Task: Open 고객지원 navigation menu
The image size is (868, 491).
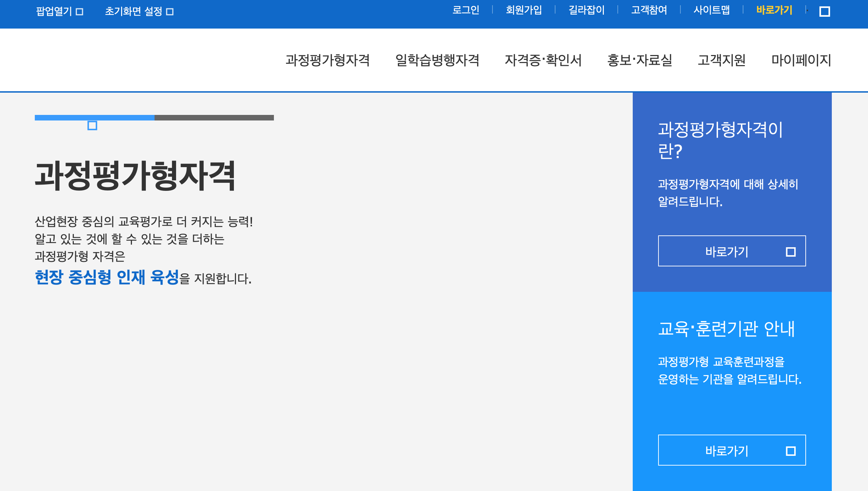Action: [721, 60]
